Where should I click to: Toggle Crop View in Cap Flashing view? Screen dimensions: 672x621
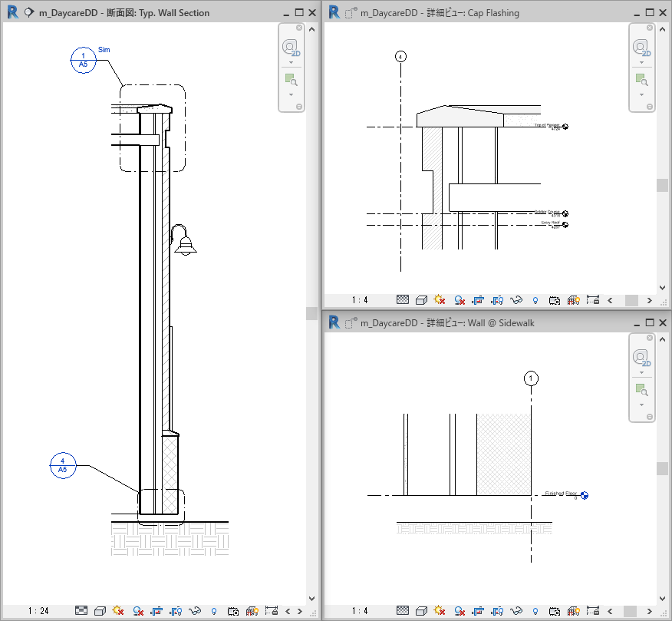click(x=478, y=300)
